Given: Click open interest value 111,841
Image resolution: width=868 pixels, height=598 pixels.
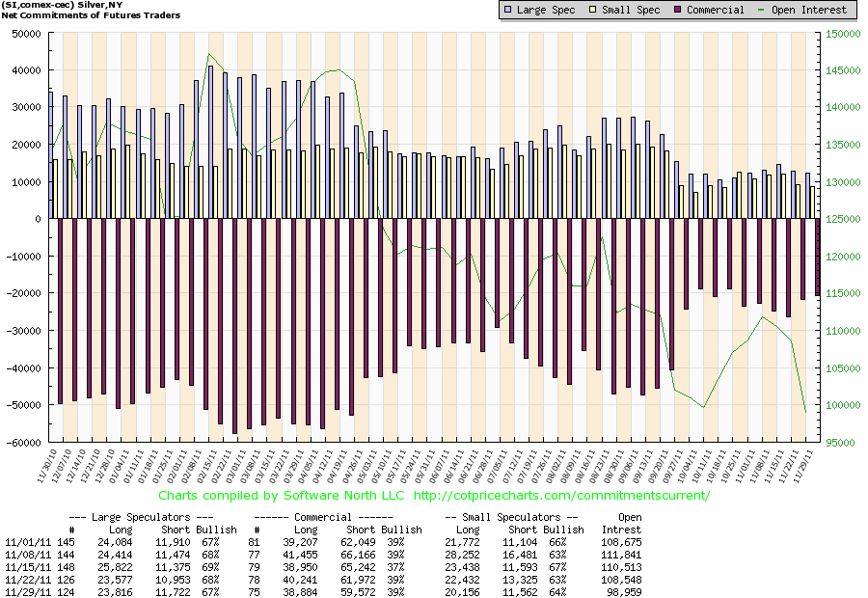Looking at the screenshot, I should pos(622,555).
